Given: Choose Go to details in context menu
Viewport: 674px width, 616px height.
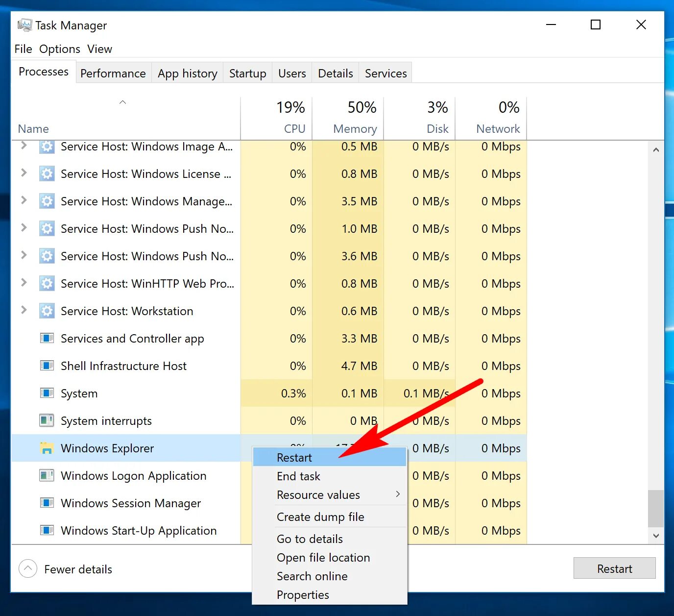Looking at the screenshot, I should click(330, 539).
